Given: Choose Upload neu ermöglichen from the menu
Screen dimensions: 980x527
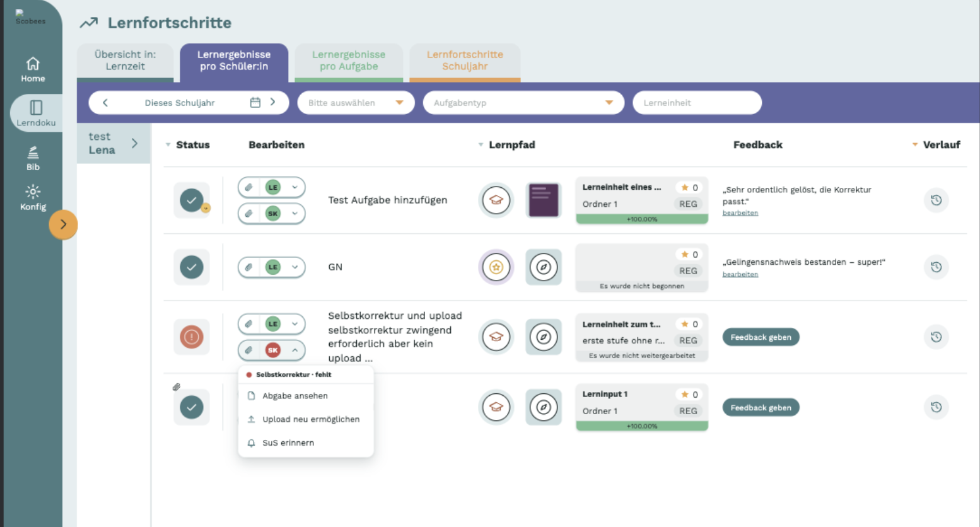Looking at the screenshot, I should 306,419.
